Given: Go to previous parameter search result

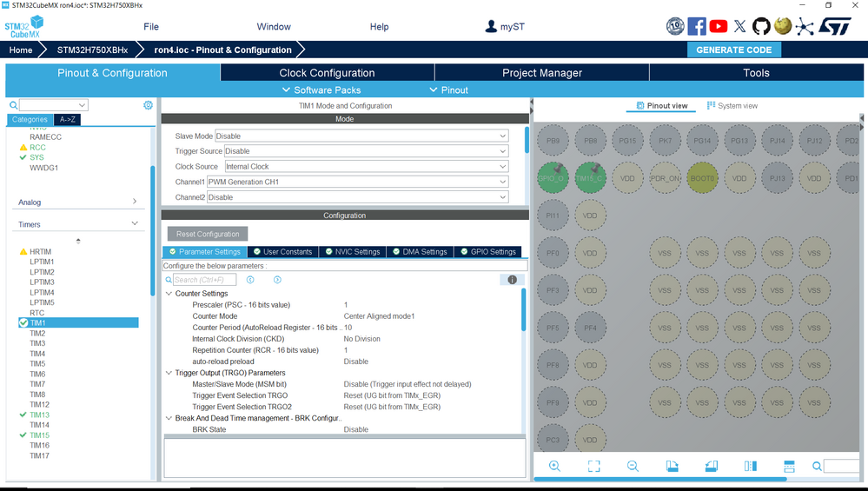Looking at the screenshot, I should pos(250,280).
